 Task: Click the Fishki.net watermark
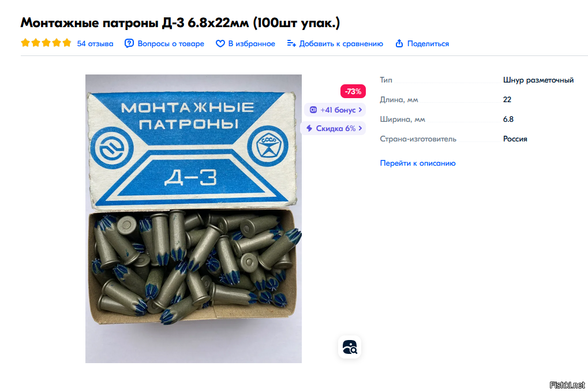pyautogui.click(x=567, y=385)
